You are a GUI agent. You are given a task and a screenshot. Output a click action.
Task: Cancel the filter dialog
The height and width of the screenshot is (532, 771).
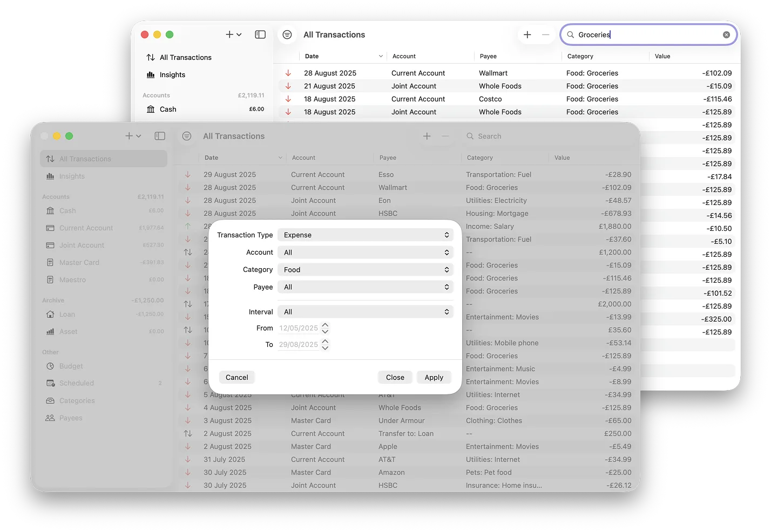(x=236, y=377)
